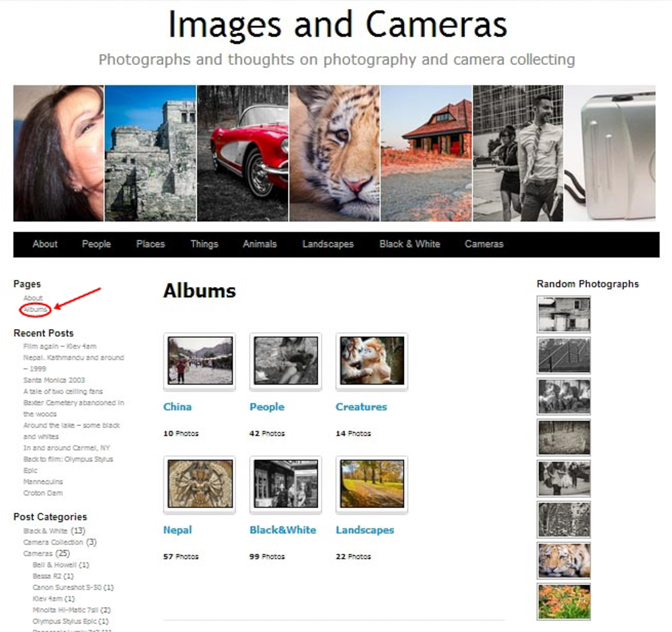This screenshot has width=672, height=632.
Task: Click the People album black-and-white thumbnail
Action: tap(286, 360)
